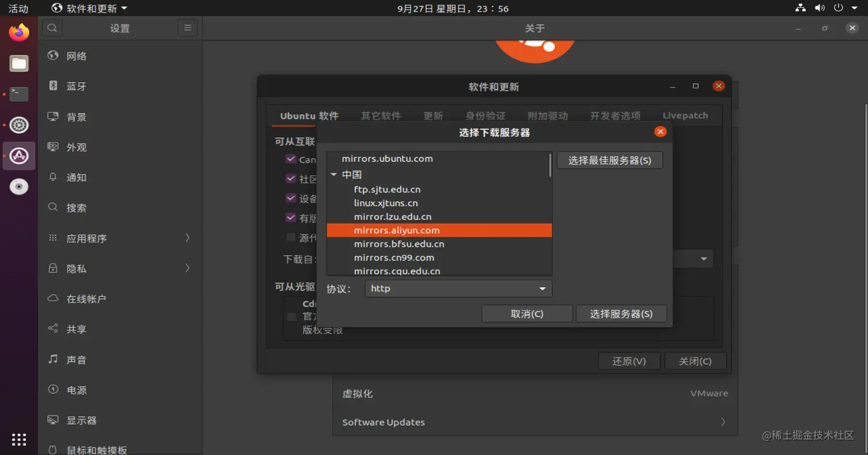This screenshot has width=868, height=455.
Task: Click the 网络 globe icon in the sidebar
Action: click(x=53, y=56)
